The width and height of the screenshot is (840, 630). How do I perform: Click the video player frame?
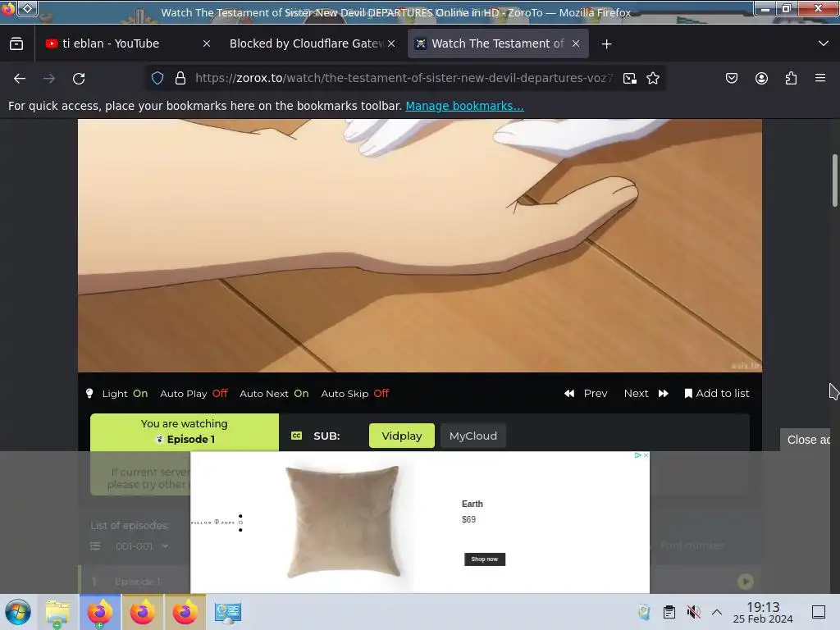click(419, 245)
